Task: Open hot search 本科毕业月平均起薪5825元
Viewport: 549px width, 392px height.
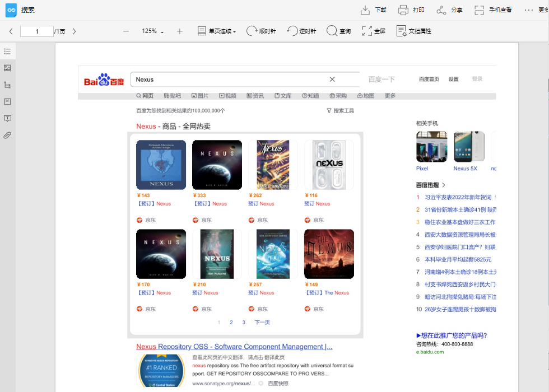Action: click(458, 259)
